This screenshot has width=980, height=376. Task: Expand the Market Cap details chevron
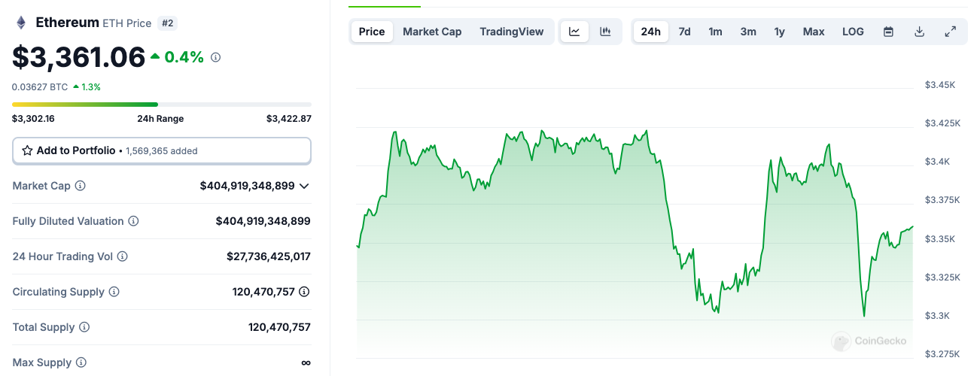[x=304, y=186]
